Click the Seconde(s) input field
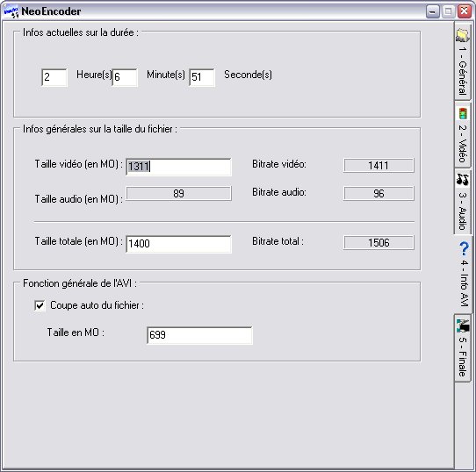This screenshot has height=472, width=476. point(202,77)
